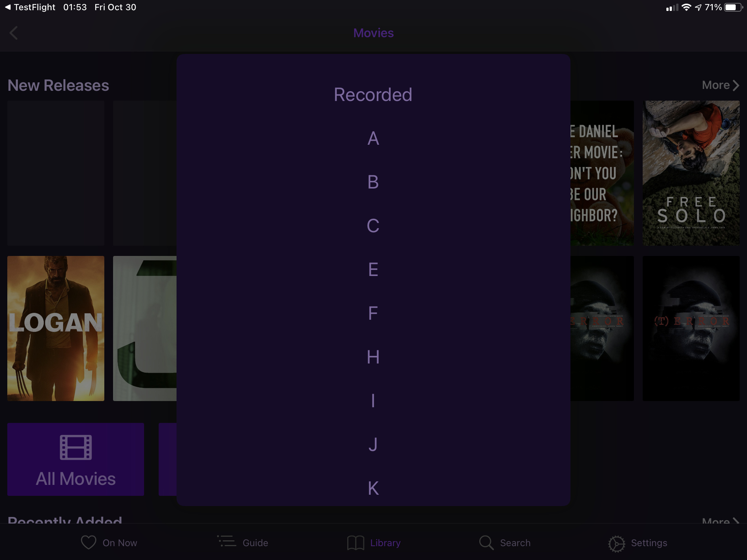Viewport: 747px width, 560px height.
Task: Return to TestFlight via status bar arrow
Action: pyautogui.click(x=8, y=7)
